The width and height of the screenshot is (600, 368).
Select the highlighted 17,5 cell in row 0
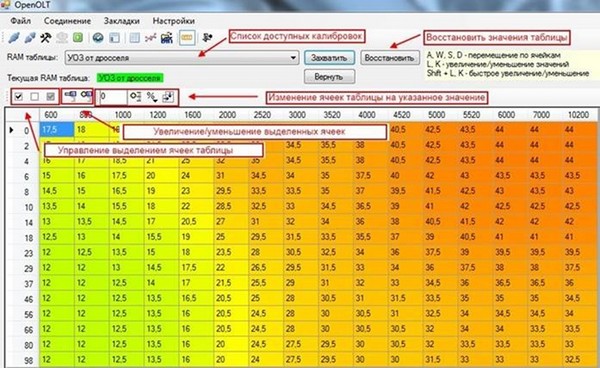click(x=57, y=129)
